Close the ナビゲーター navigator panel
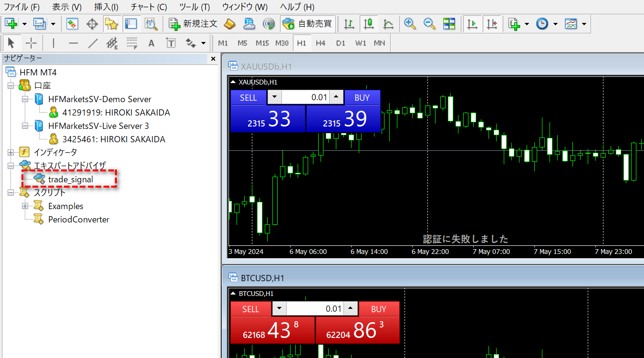 point(213,59)
